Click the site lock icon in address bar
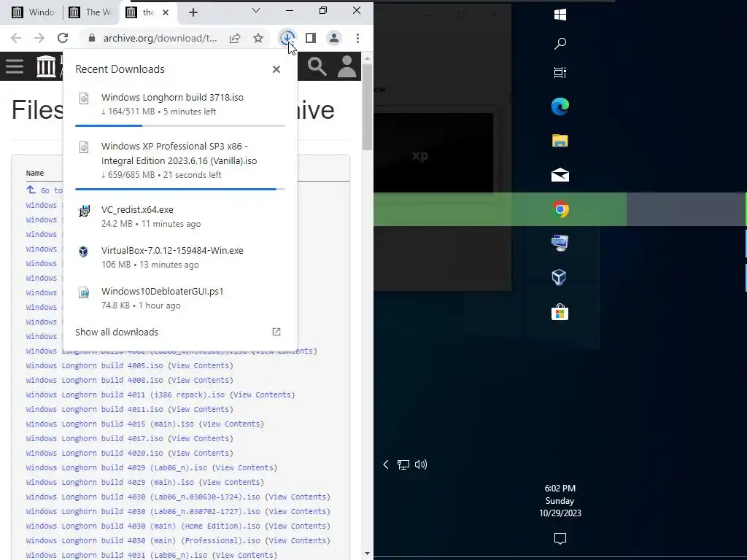This screenshot has height=560, width=747. [92, 38]
